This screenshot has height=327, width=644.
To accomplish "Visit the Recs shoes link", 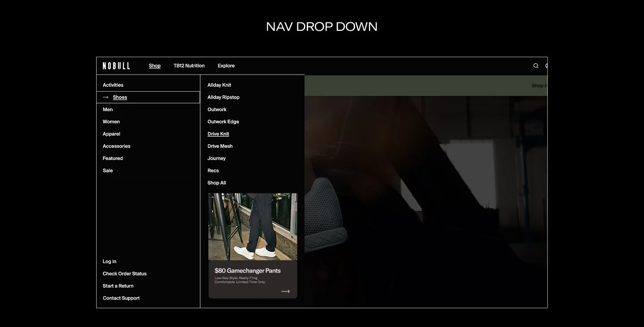I will 213,171.
